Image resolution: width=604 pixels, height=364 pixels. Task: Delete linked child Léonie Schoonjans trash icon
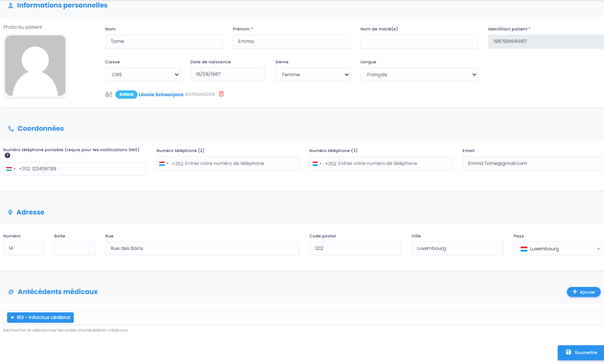tap(221, 94)
